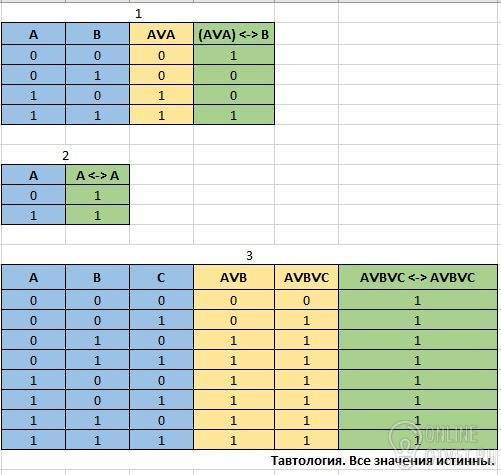The image size is (501, 475).
Task: Click the 'AVBVC <-> AVBVC' header cell
Action: click(x=418, y=277)
